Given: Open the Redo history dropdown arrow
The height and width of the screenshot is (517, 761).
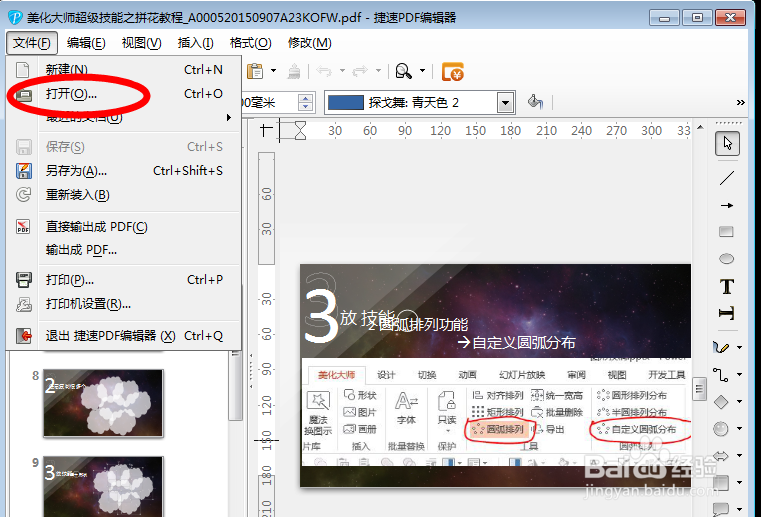Looking at the screenshot, I should click(378, 71).
